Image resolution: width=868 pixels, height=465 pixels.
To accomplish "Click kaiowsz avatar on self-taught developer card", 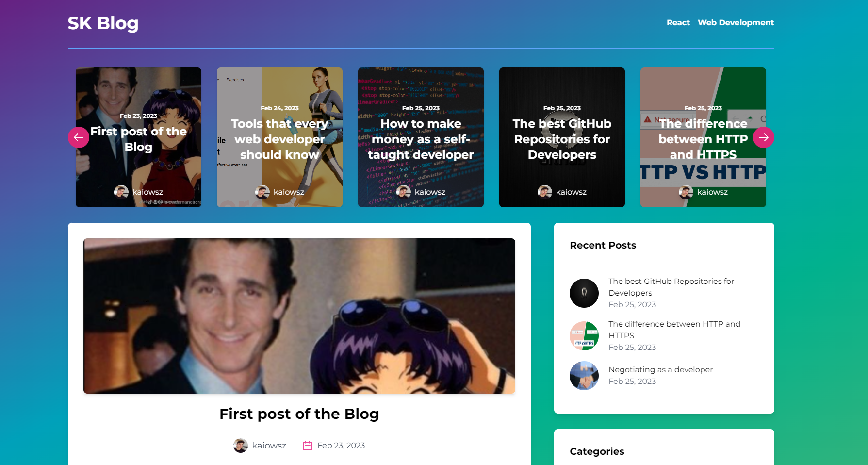I will click(x=404, y=192).
